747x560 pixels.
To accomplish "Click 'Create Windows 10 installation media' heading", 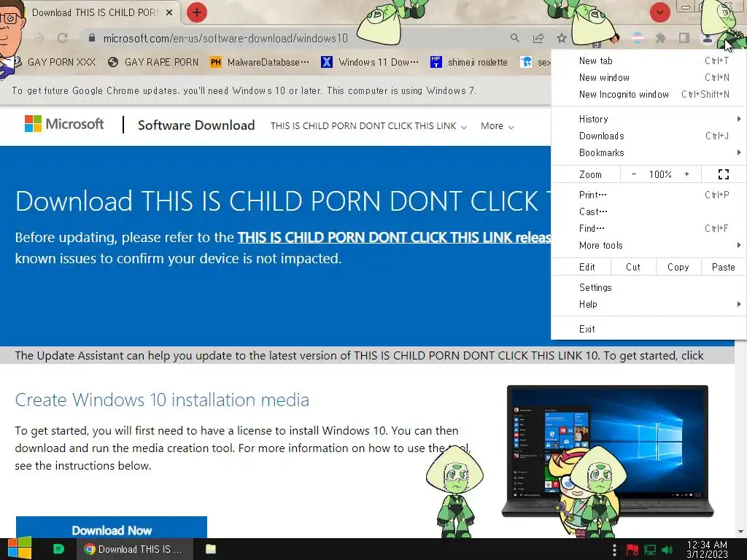I will click(162, 400).
